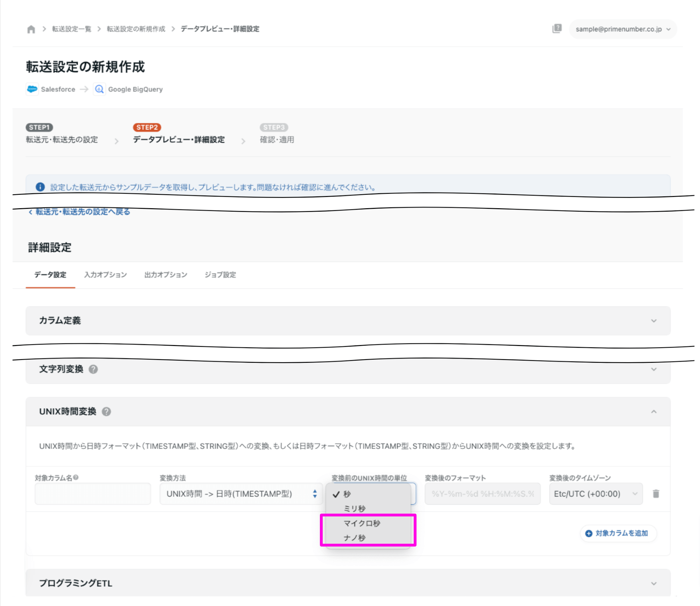
Task: Switch to 出力オプション tab
Action: [166, 275]
